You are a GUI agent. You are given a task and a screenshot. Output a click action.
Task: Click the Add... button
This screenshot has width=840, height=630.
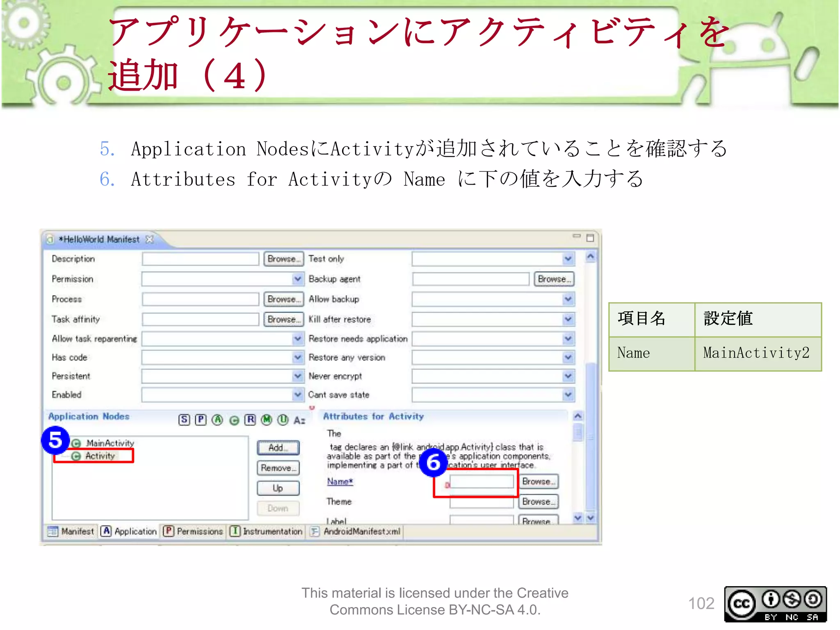point(278,448)
